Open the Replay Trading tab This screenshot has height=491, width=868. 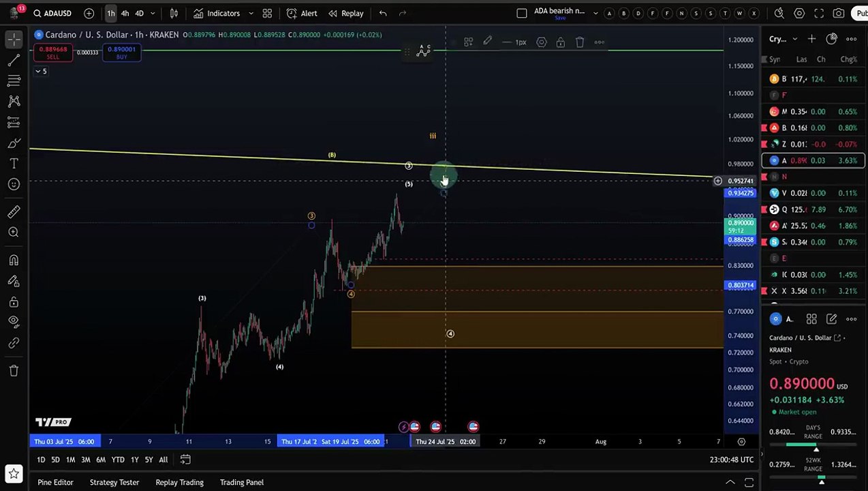(179, 482)
